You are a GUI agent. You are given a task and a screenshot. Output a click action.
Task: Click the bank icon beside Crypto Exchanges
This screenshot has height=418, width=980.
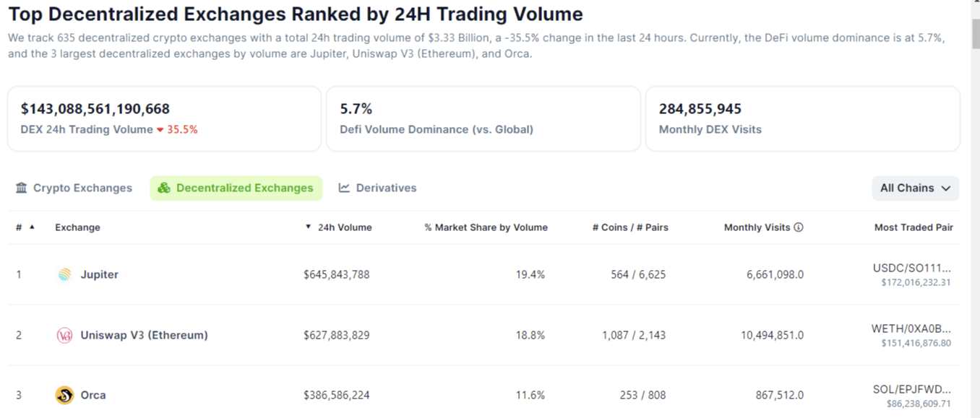pyautogui.click(x=22, y=188)
